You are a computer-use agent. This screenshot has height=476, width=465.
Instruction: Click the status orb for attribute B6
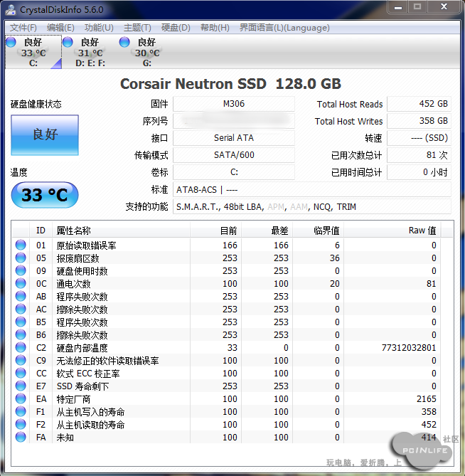coord(21,334)
